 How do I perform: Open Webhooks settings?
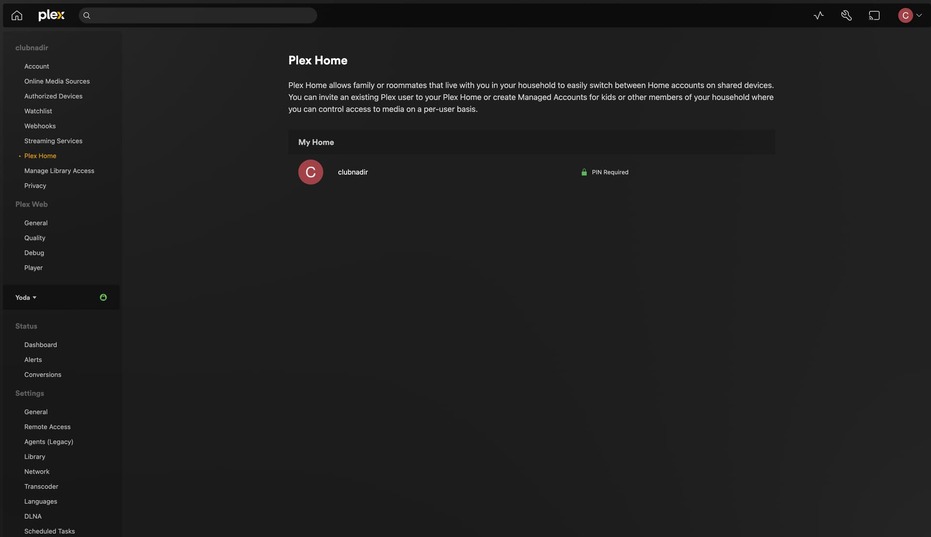(x=40, y=126)
